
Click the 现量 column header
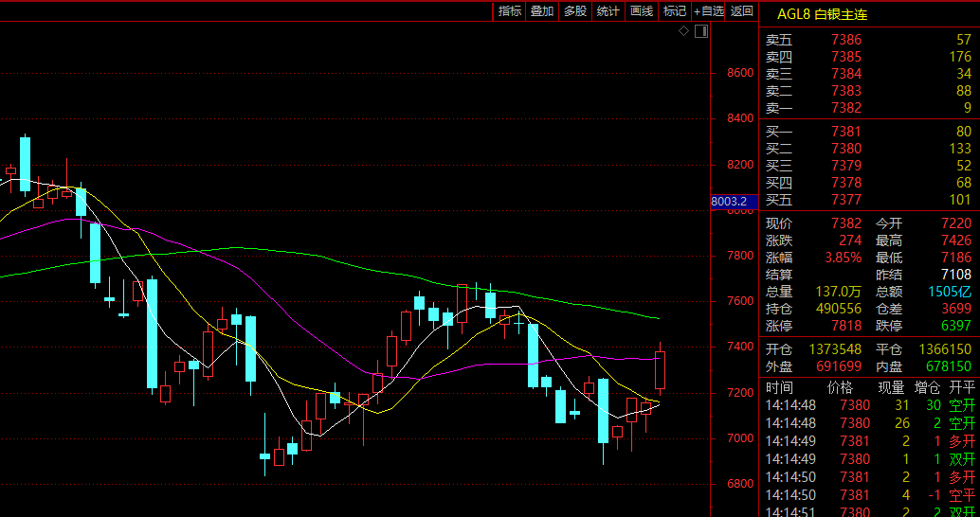891,388
